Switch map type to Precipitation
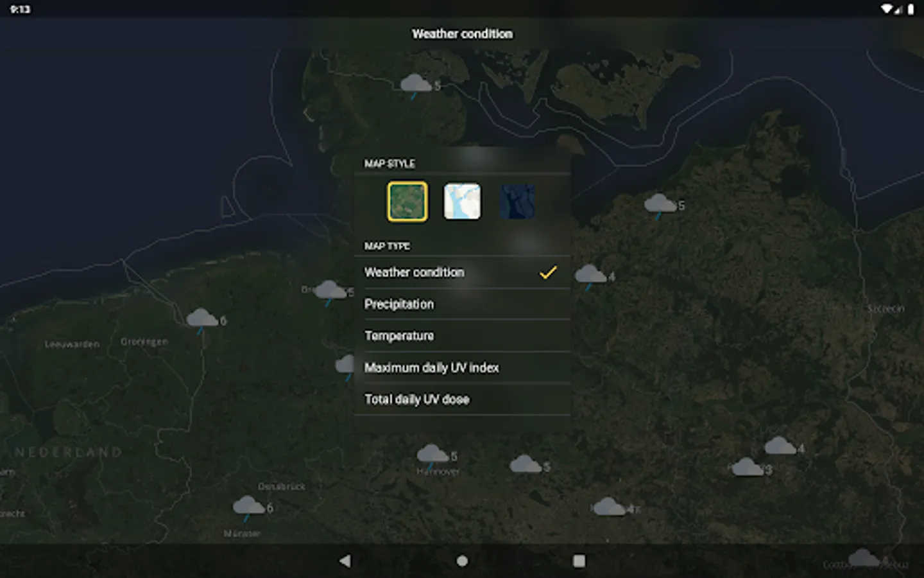This screenshot has width=924, height=578. point(462,304)
